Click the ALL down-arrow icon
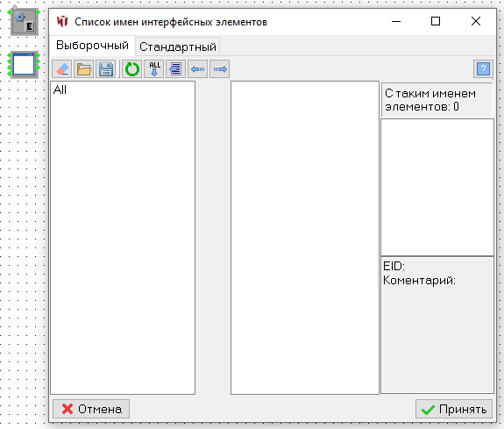Viewport: 504px width, 429px height. [154, 69]
